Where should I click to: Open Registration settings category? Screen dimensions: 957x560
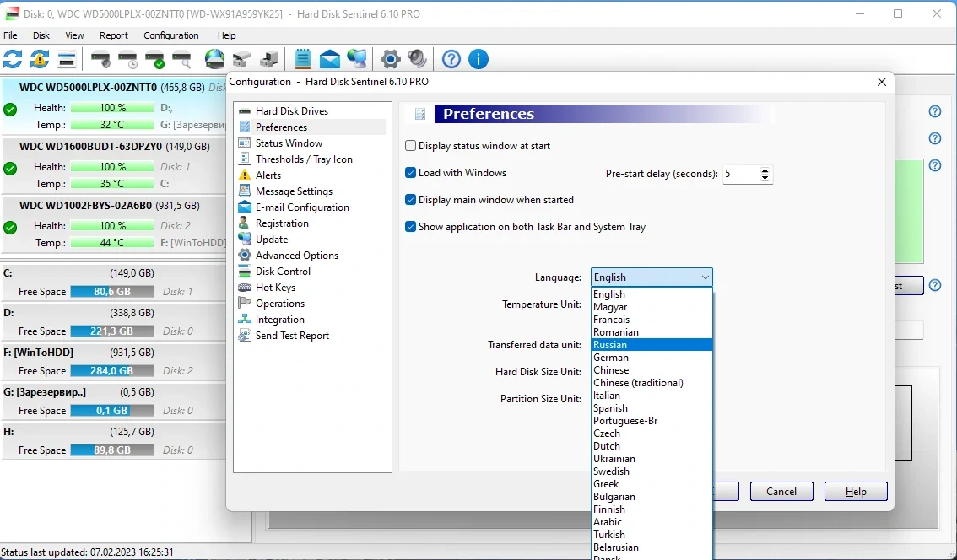click(282, 223)
